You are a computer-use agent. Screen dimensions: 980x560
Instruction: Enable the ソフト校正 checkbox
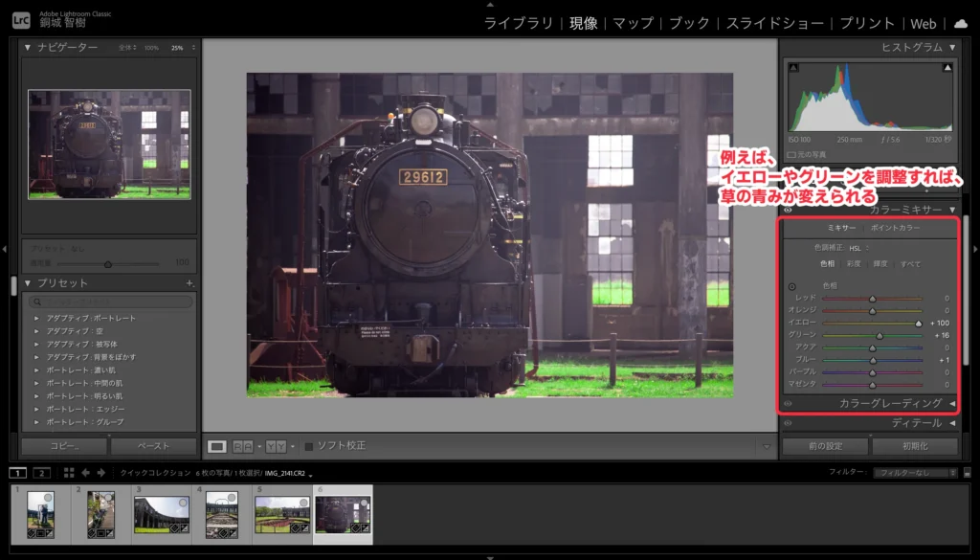(x=308, y=446)
